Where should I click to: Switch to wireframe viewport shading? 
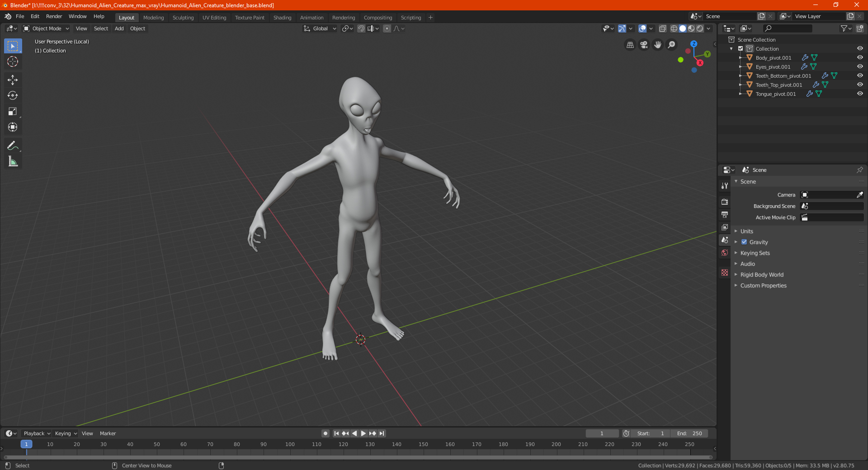pyautogui.click(x=674, y=28)
